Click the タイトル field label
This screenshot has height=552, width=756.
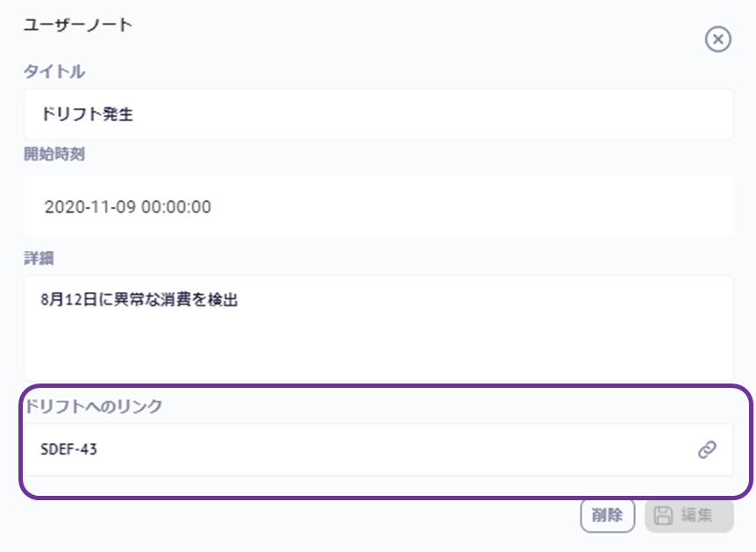tap(53, 72)
